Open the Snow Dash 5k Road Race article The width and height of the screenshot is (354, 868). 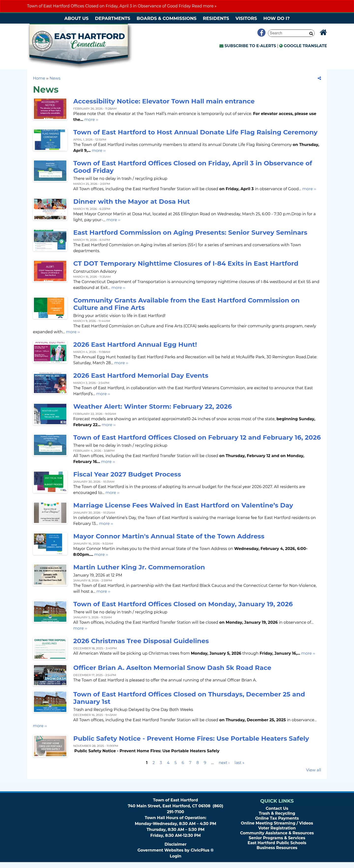tap(172, 667)
